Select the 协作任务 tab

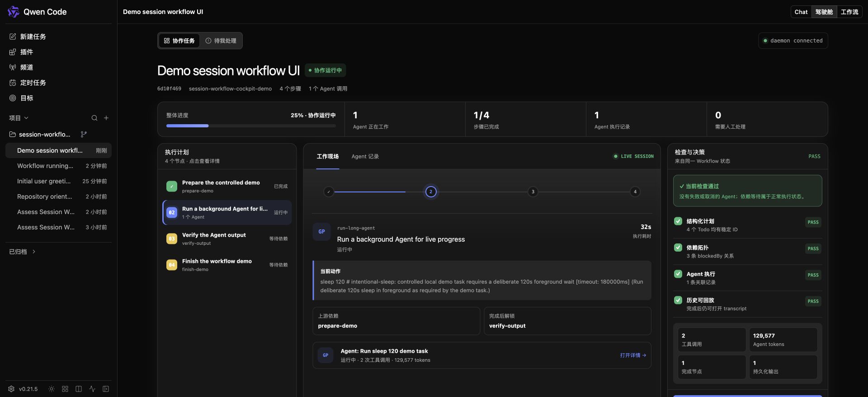[x=179, y=41]
